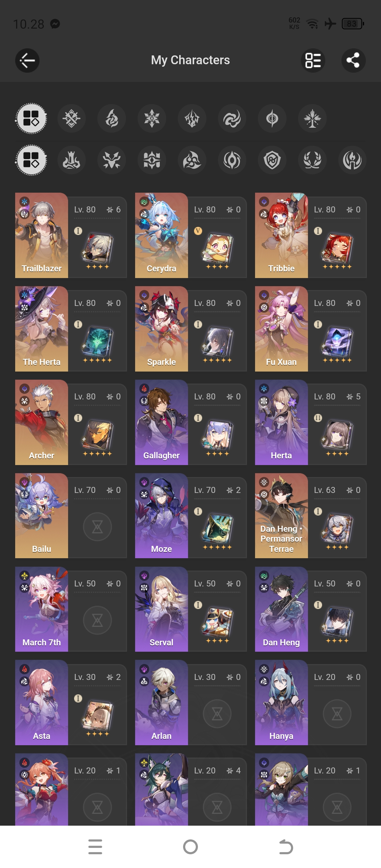Switch to the list layout view

tap(313, 60)
